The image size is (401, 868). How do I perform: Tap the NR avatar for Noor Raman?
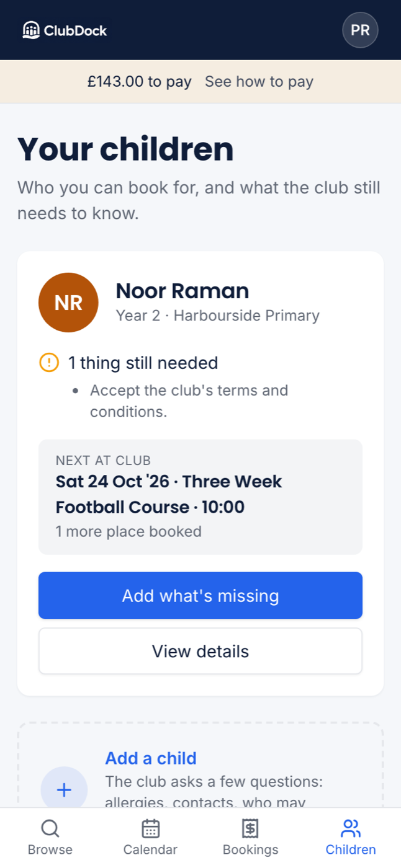pyautogui.click(x=68, y=303)
